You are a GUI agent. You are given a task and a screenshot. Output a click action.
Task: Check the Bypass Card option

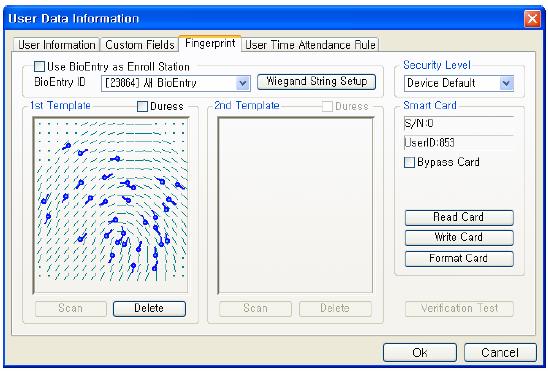(x=409, y=162)
